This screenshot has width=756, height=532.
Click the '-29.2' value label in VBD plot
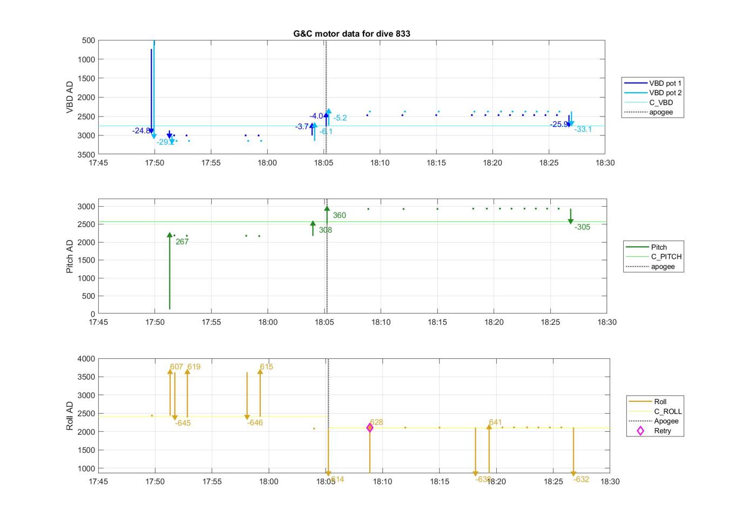[x=165, y=142]
